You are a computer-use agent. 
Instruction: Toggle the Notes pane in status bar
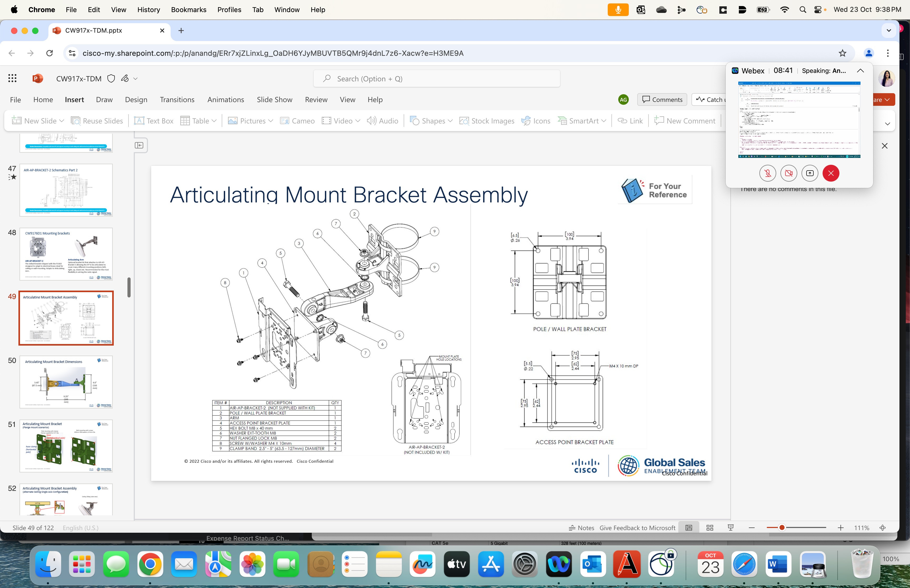pyautogui.click(x=582, y=528)
